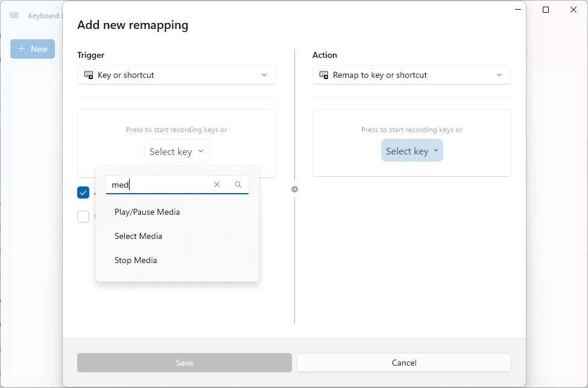Click the magnifier search icon

238,185
